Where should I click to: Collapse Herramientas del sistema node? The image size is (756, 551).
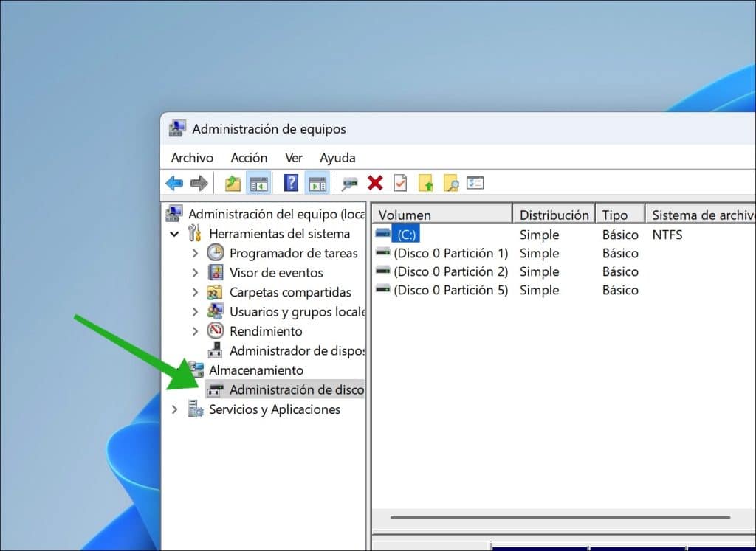tap(174, 234)
